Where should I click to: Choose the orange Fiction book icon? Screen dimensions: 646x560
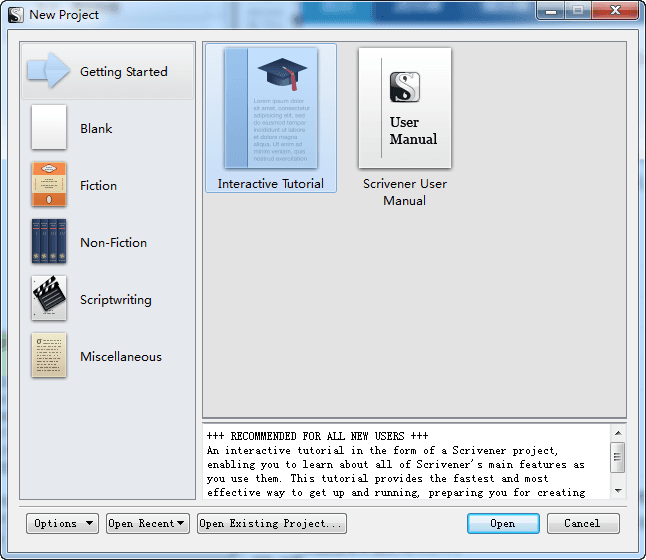(x=49, y=185)
